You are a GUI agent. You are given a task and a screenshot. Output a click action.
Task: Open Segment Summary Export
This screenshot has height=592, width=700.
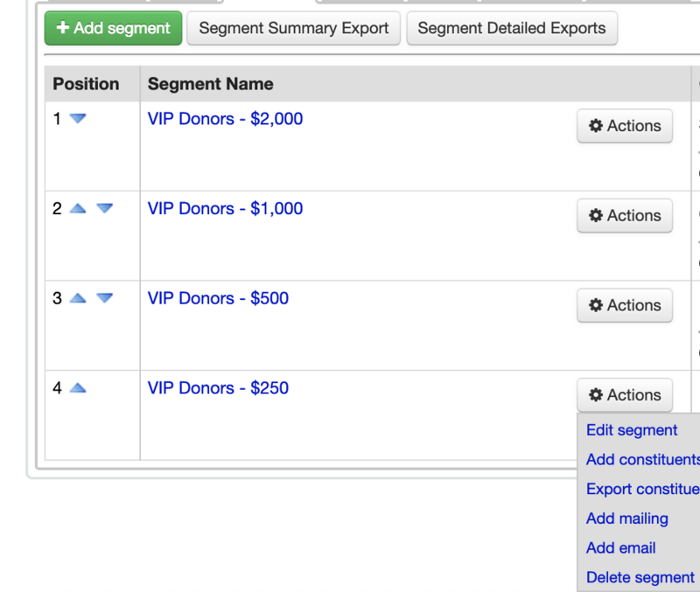pos(293,28)
